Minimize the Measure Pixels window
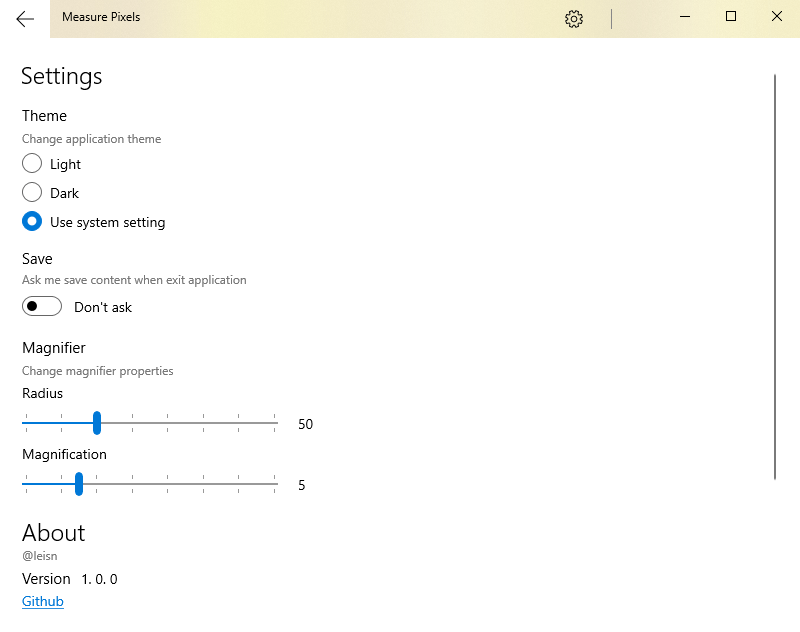This screenshot has height=632, width=800. tap(685, 17)
